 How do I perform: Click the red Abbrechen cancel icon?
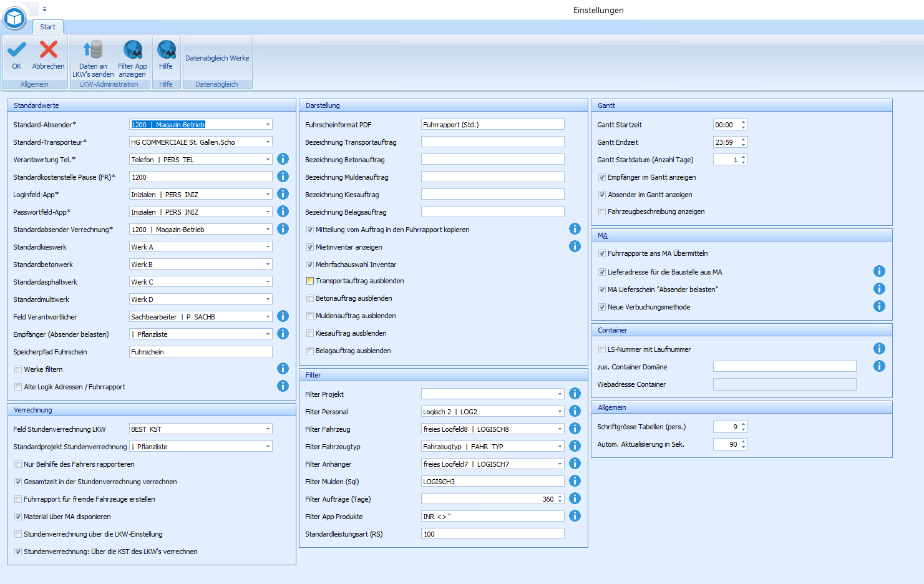48,49
